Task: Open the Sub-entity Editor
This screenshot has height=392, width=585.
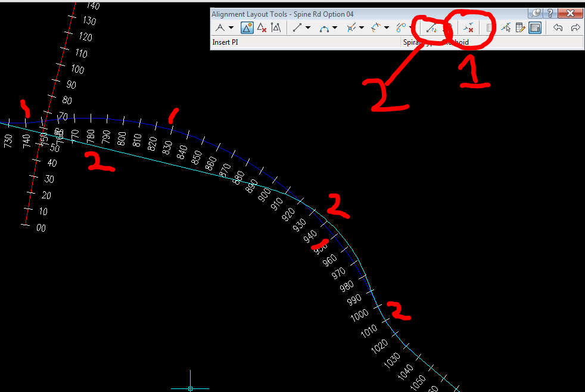Action: pos(519,27)
